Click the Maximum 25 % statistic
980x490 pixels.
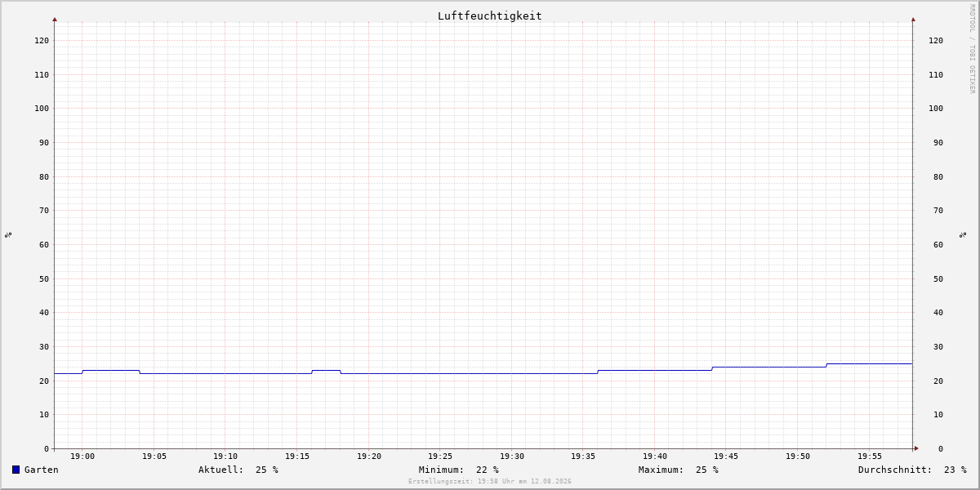679,470
